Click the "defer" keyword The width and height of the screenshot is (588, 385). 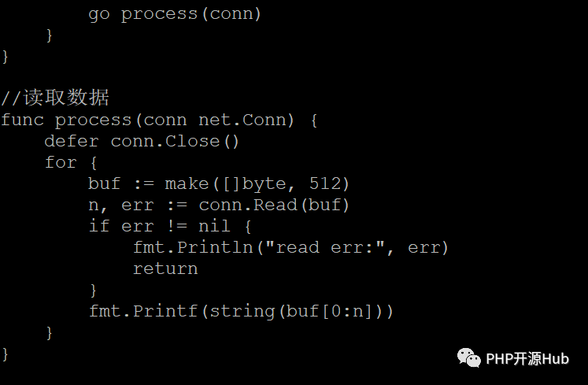[x=71, y=141]
